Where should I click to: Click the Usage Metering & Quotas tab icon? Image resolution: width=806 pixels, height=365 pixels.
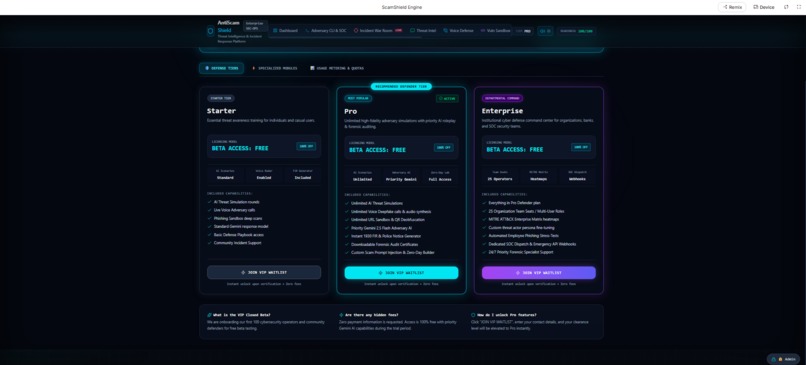[x=312, y=68]
